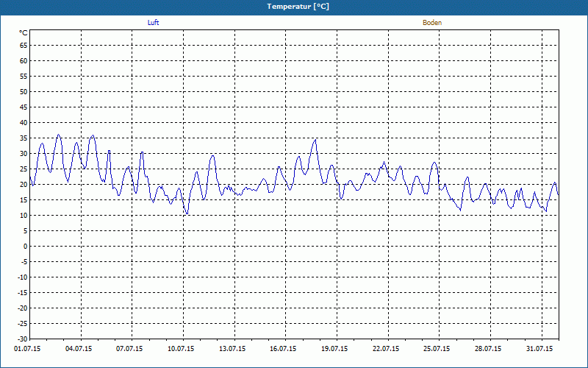588x368 pixels.
Task: Click the 13.07.15 date axis label
Action: pyautogui.click(x=232, y=349)
